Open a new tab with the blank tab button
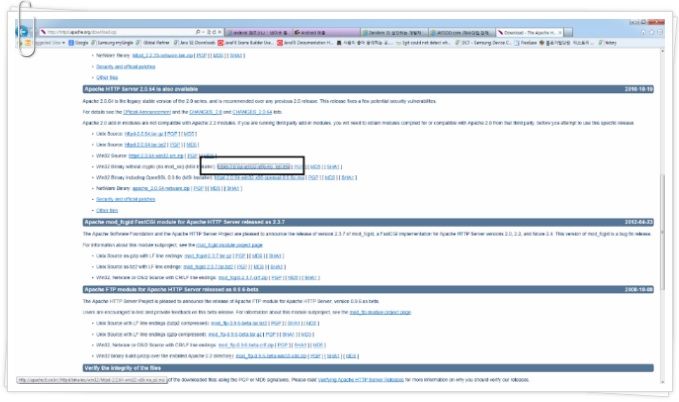The width and height of the screenshot is (679, 402). (568, 32)
